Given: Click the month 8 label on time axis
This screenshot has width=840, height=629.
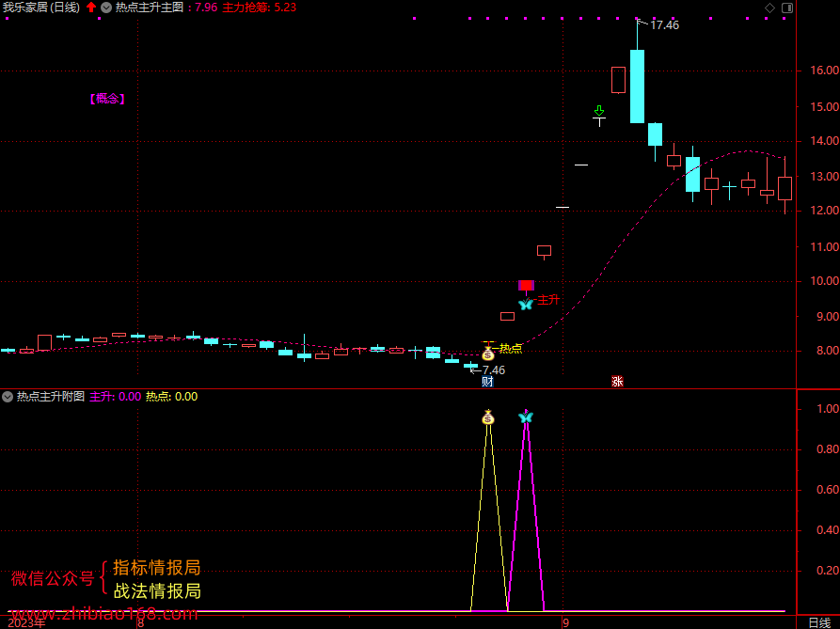Looking at the screenshot, I should click(140, 623).
